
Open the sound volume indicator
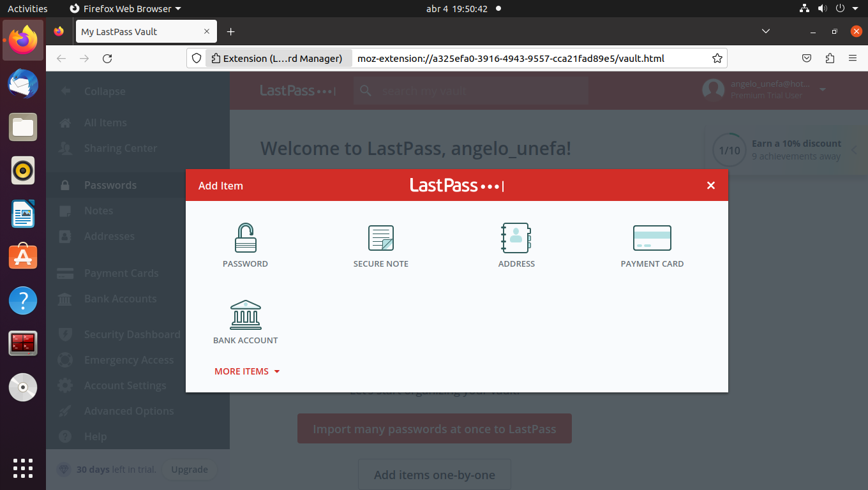click(x=823, y=8)
